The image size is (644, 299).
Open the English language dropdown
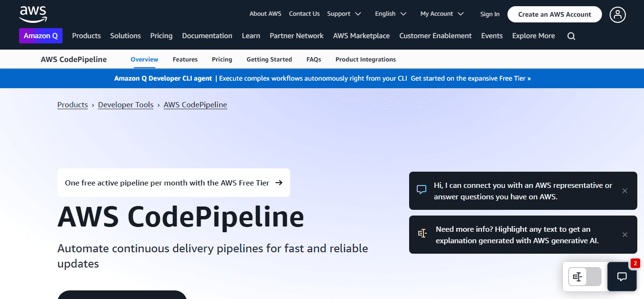[391, 14]
